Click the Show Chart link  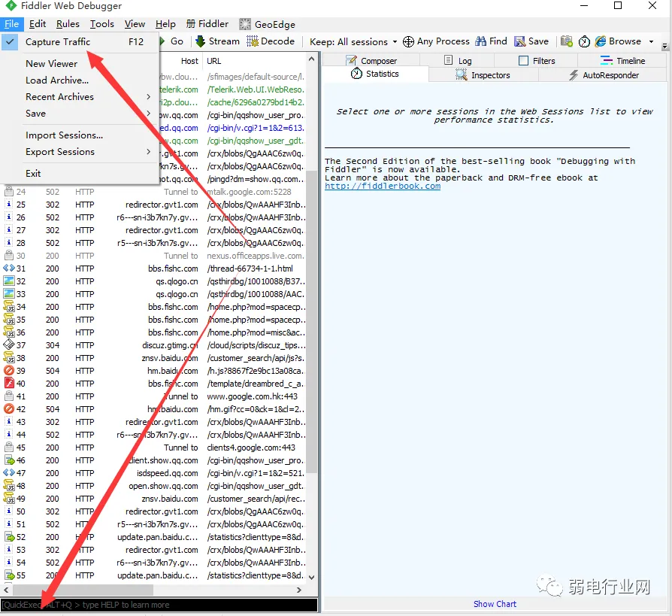click(x=495, y=604)
